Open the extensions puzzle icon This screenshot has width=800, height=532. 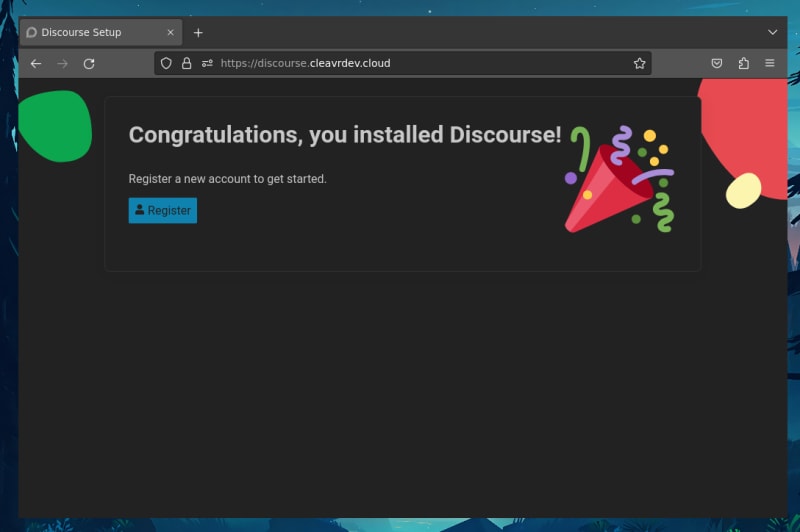point(743,63)
